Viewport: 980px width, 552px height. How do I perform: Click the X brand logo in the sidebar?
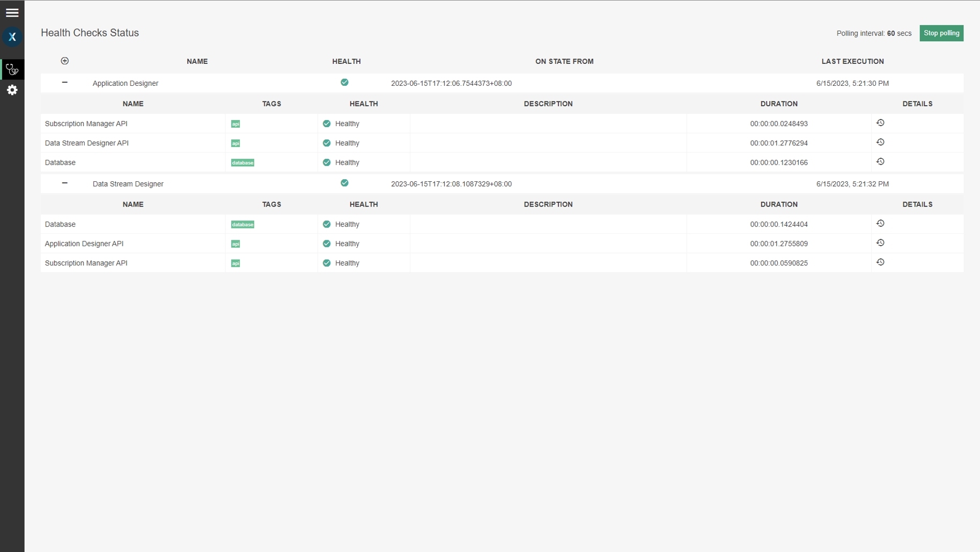point(12,36)
